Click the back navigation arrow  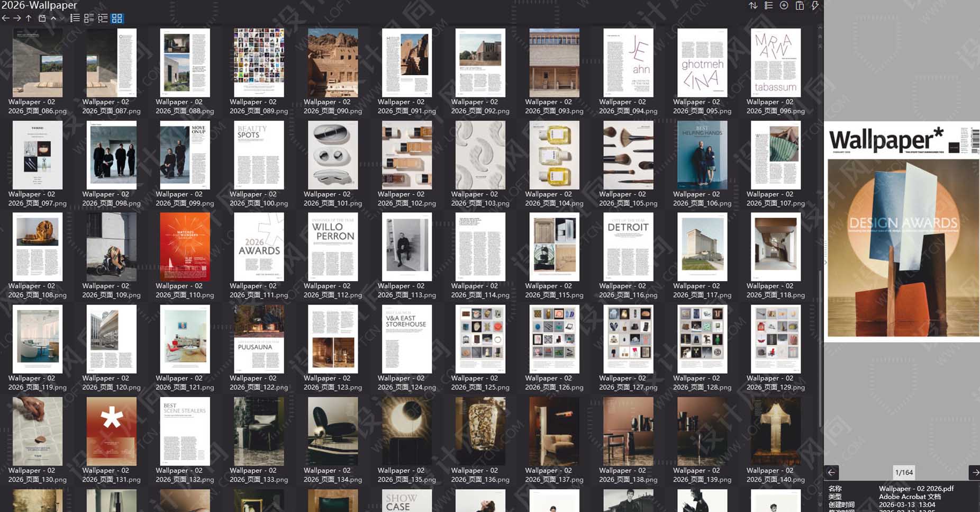[x=5, y=19]
